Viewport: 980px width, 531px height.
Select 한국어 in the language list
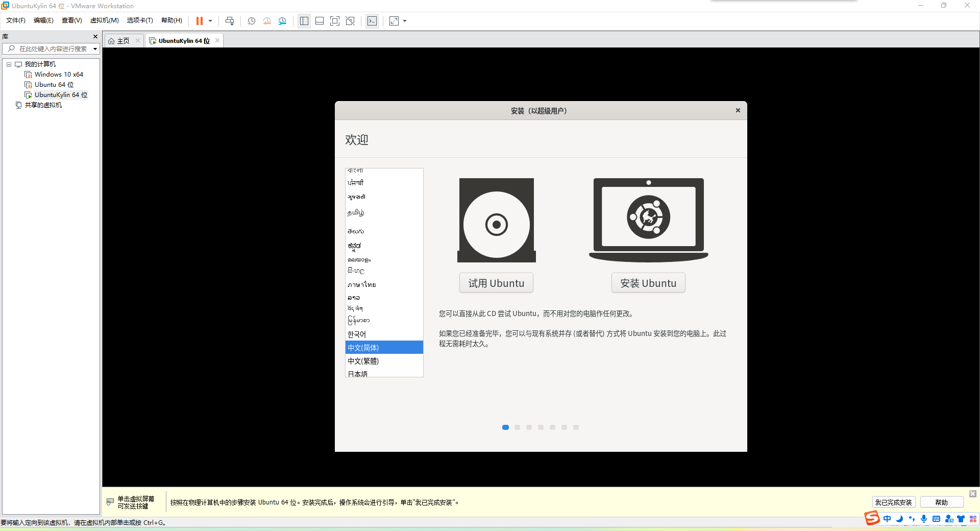tap(384, 334)
